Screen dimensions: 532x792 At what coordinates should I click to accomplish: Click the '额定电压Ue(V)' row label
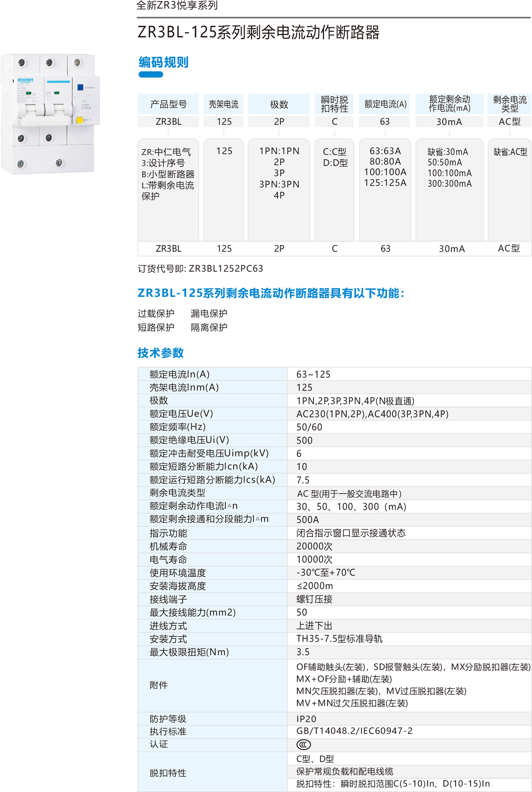point(181,414)
